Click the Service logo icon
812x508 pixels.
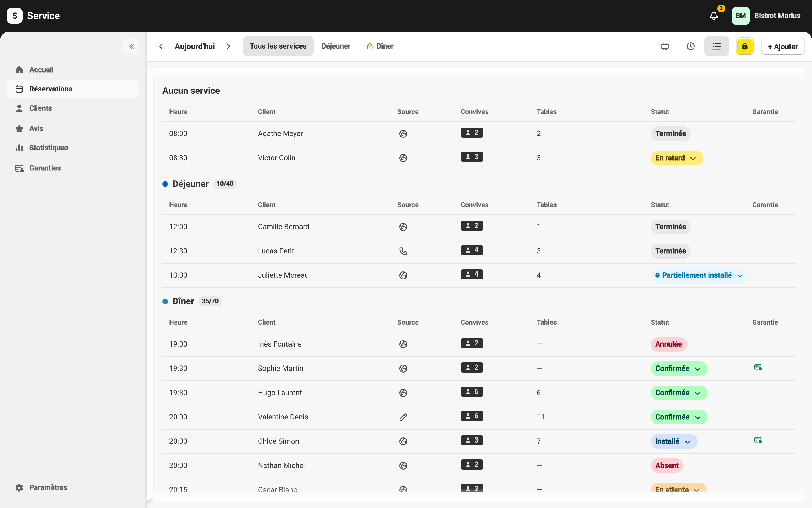pos(14,16)
